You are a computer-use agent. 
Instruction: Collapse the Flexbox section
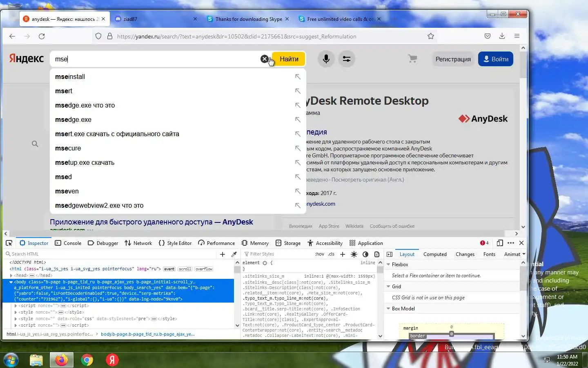tap(388, 265)
